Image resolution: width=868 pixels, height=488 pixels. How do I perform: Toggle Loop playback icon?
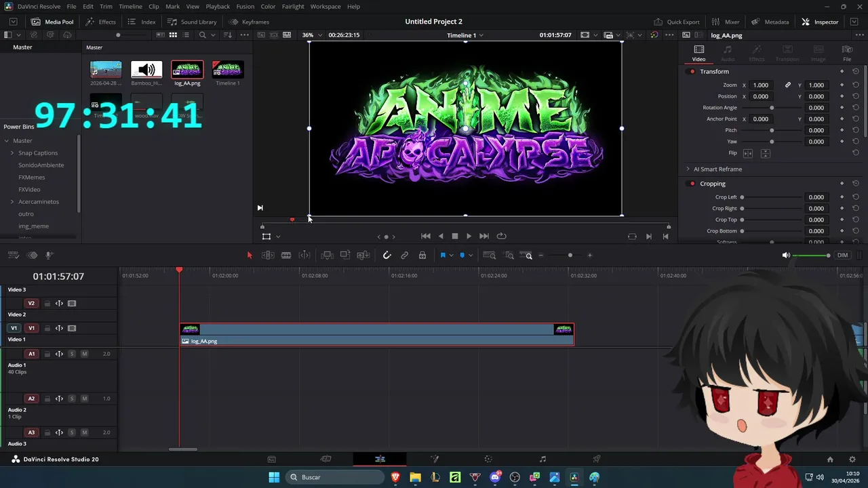pyautogui.click(x=502, y=237)
